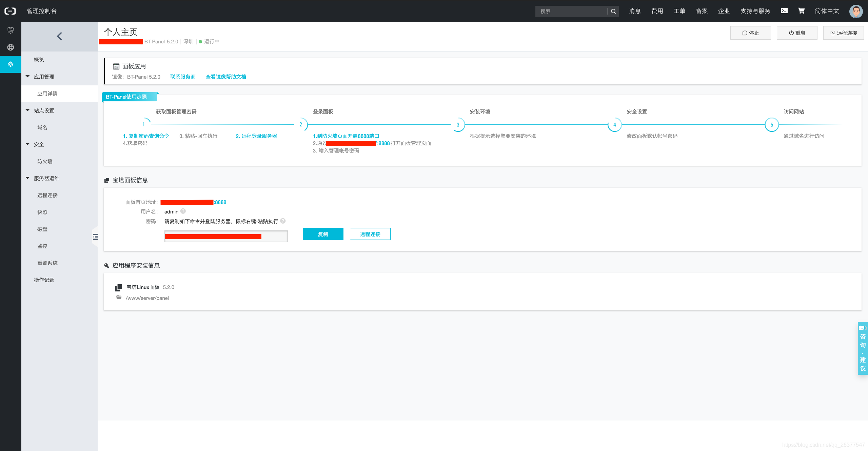Click the 复制密码查询命令 step link

click(x=146, y=136)
